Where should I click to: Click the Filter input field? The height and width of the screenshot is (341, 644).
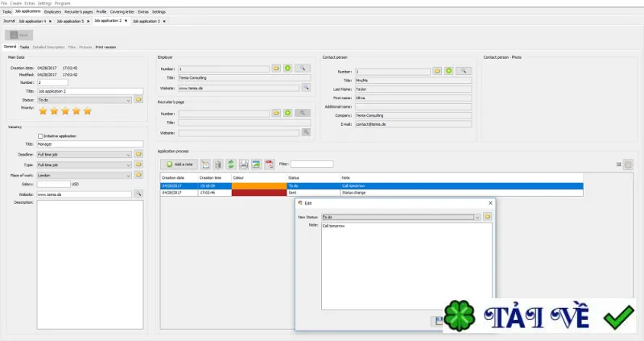coord(312,164)
